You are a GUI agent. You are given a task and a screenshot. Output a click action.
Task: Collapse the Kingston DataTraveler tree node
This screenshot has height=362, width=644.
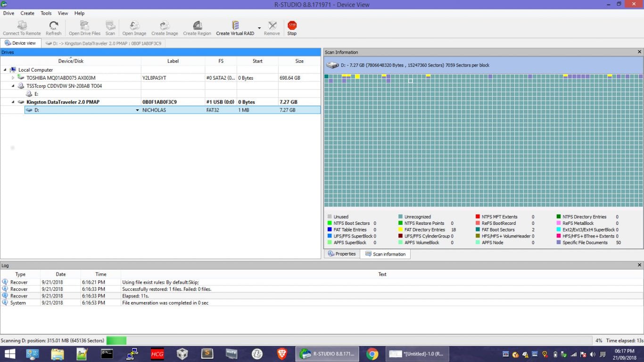(x=13, y=102)
